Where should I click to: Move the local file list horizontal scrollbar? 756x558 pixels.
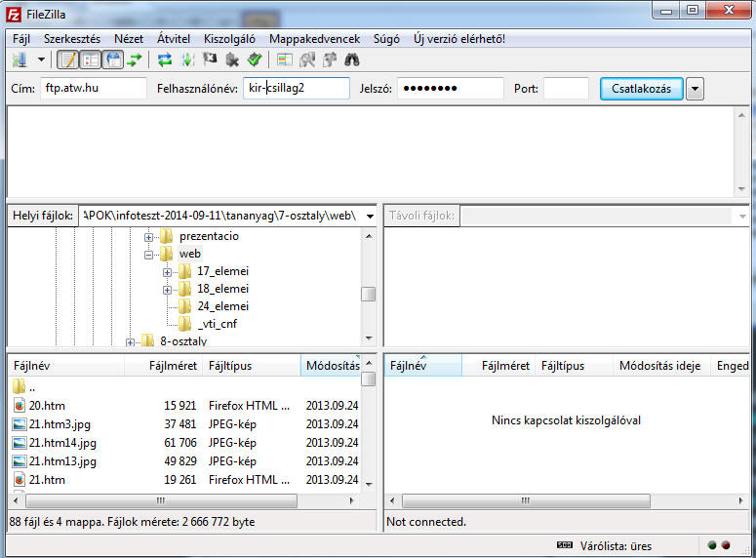pos(162,501)
